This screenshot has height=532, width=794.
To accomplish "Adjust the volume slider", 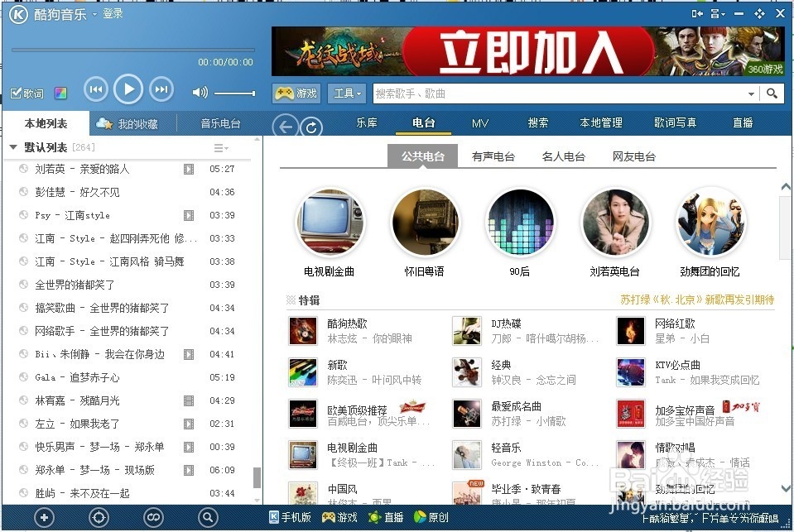I will 234,93.
